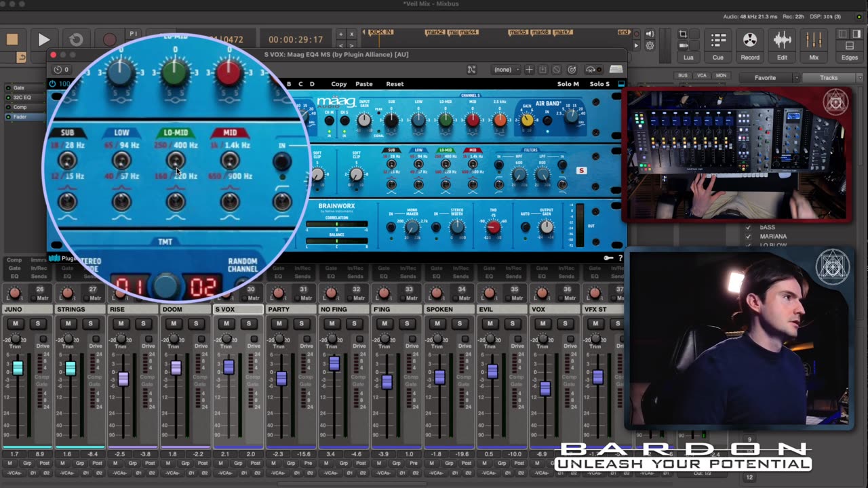The height and width of the screenshot is (488, 868).
Task: Click the KICK IN timeline marker
Action: (381, 33)
